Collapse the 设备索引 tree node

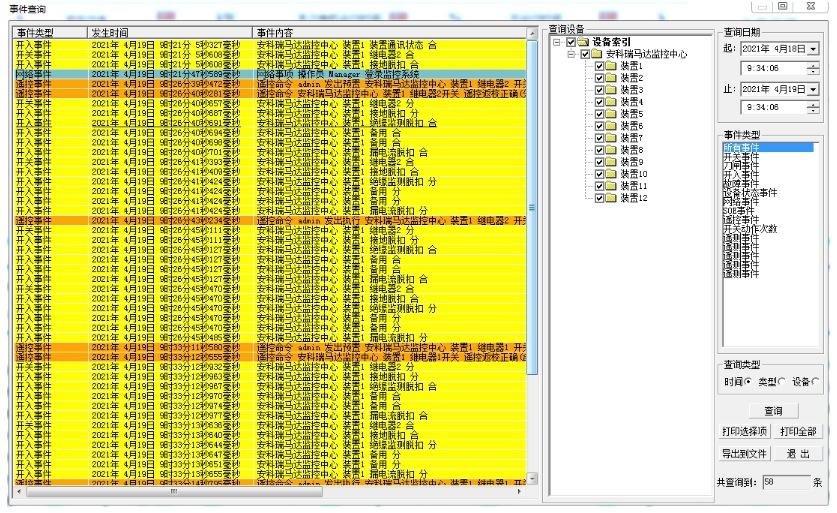(557, 42)
